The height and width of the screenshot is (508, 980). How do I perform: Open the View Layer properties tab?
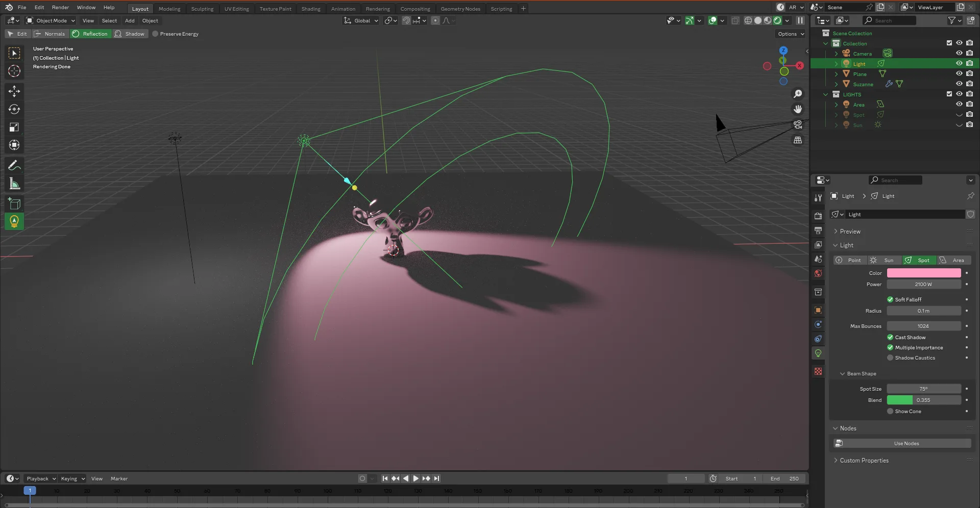818,245
